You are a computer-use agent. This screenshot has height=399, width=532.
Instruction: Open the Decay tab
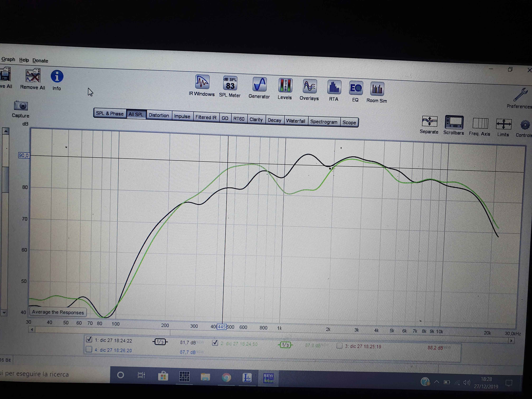pos(275,120)
